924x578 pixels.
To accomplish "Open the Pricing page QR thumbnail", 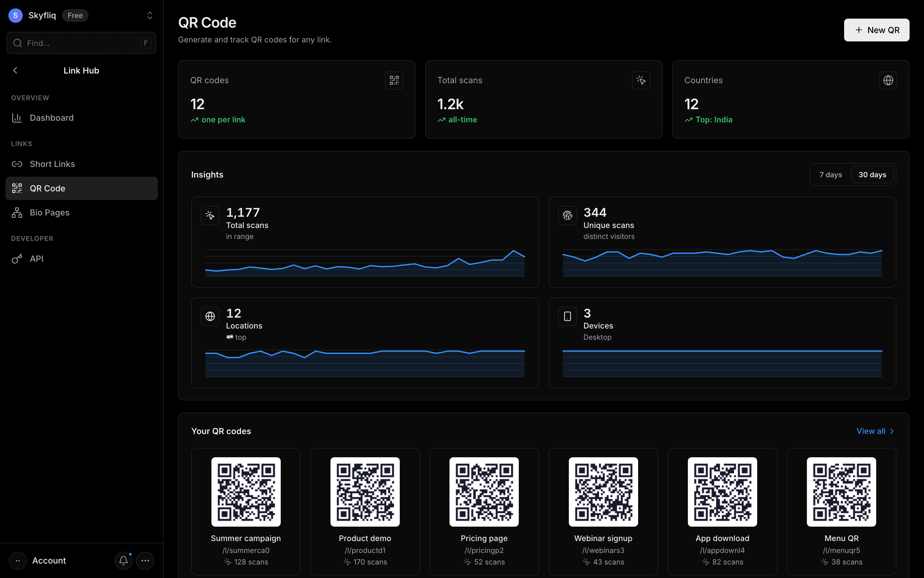I will (484, 492).
